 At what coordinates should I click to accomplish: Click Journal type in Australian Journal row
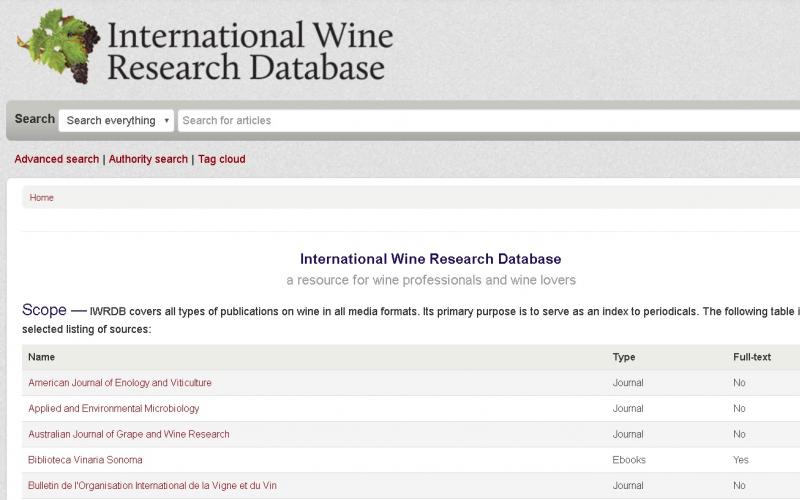(628, 434)
